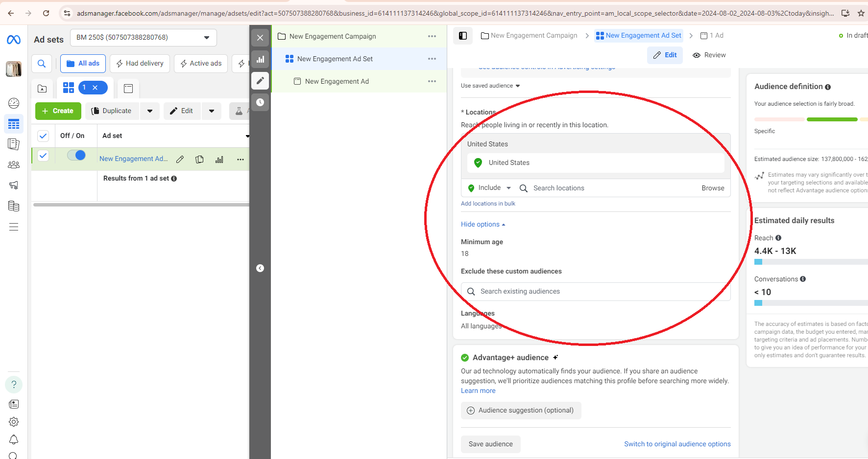The height and width of the screenshot is (459, 868).
Task: Uncheck the New Engagement Ad Set row checkbox
Action: click(x=43, y=156)
